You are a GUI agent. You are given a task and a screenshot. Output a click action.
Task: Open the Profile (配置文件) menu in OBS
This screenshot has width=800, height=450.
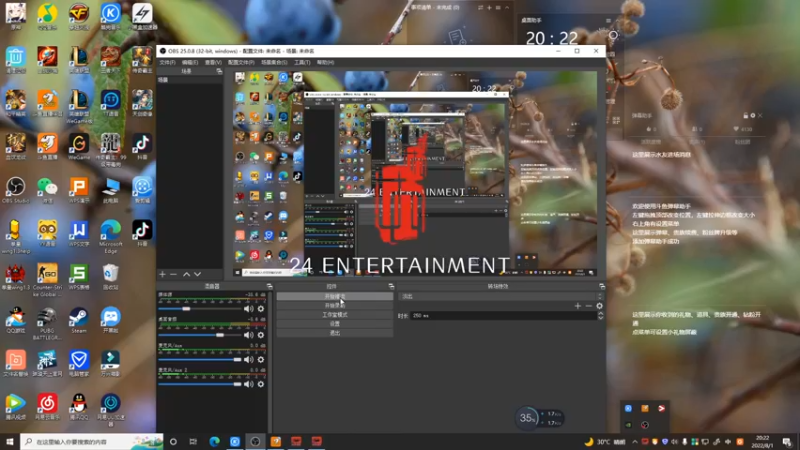(241, 62)
